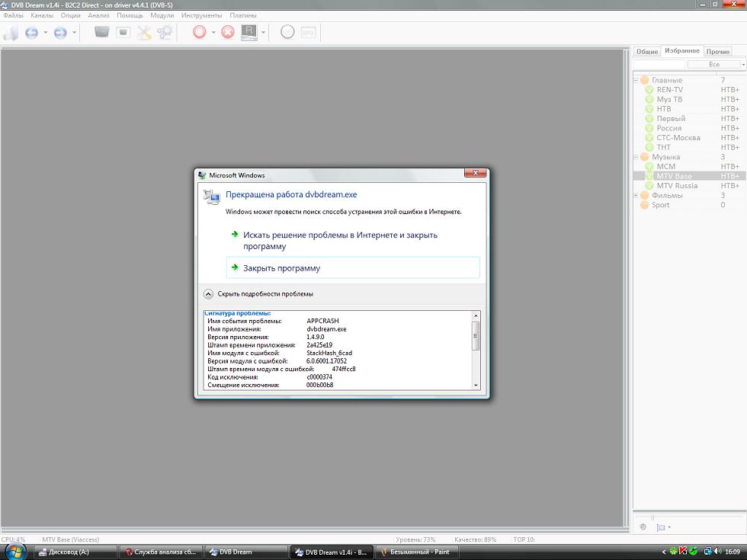Screen dimensions: 747x560
Task: Click the small screen window toolbar icon
Action: [x=123, y=32]
